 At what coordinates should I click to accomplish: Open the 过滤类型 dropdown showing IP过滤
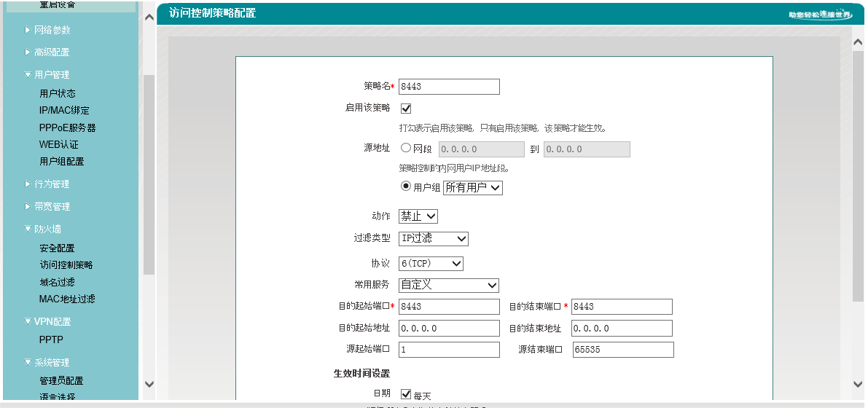tap(434, 238)
